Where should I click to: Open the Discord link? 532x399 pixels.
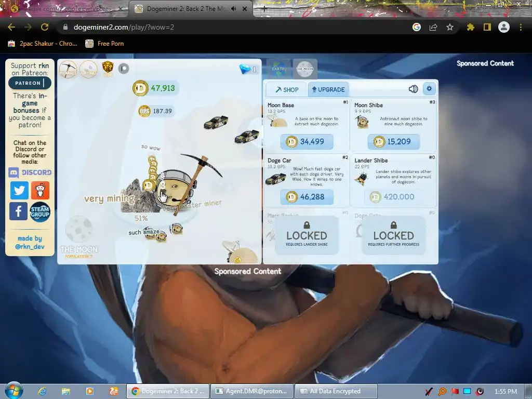point(30,172)
